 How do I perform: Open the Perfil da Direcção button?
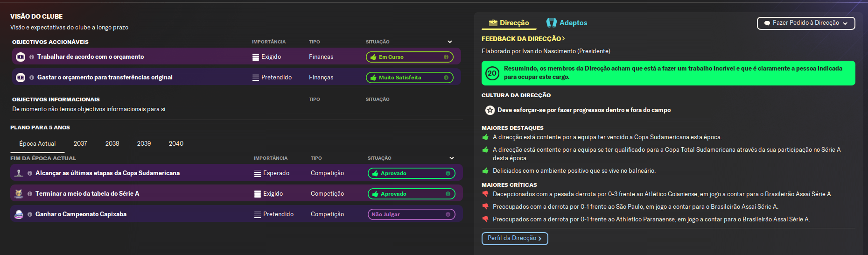[x=514, y=238]
